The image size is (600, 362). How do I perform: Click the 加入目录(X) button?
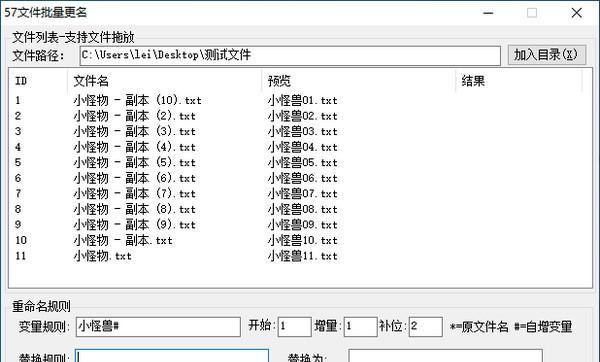tap(546, 55)
